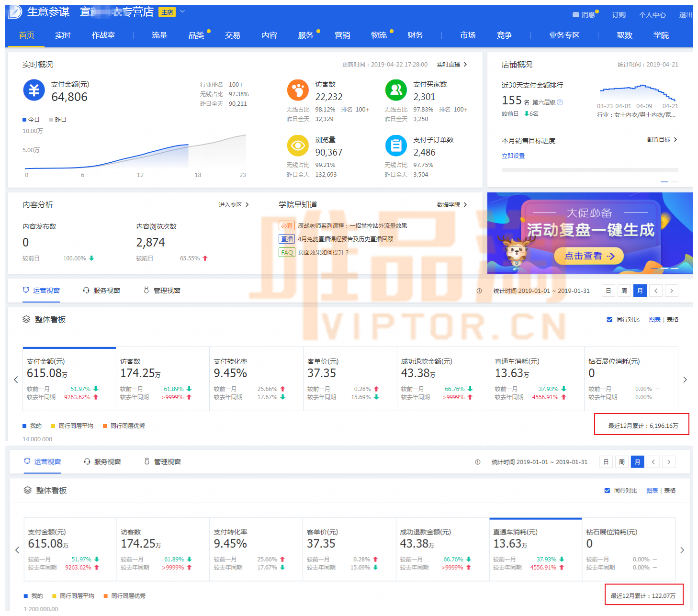
Task: Click the upper 直通车消耗 metric card
Action: click(x=537, y=378)
